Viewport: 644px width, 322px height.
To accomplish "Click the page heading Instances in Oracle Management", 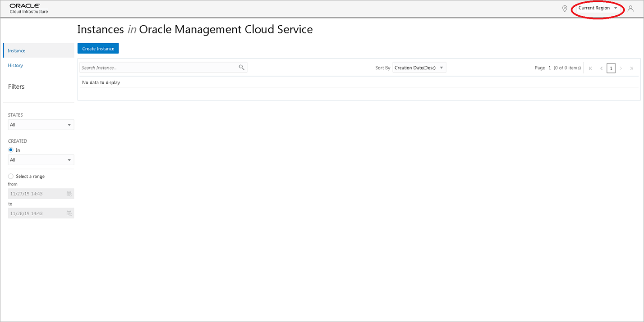I will pos(195,30).
